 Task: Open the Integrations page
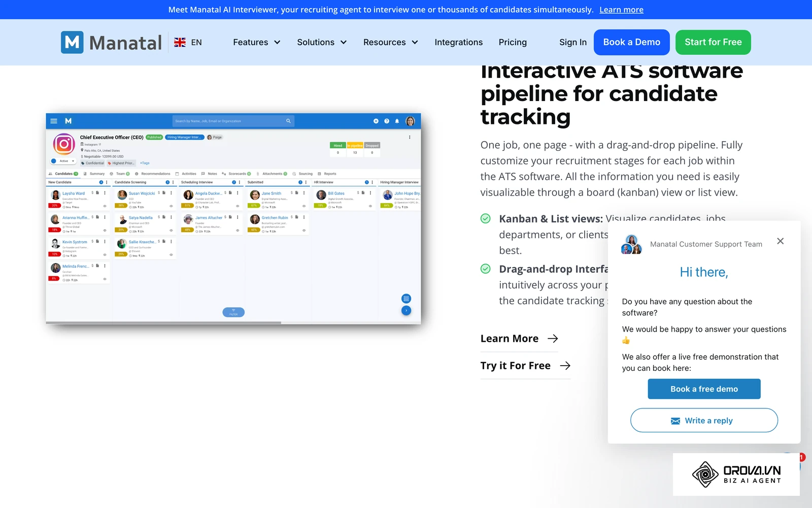pyautogui.click(x=458, y=42)
